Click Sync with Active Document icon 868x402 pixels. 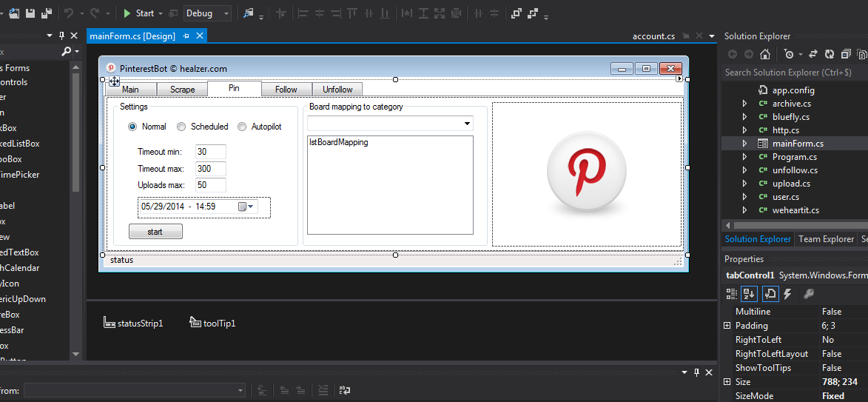813,54
